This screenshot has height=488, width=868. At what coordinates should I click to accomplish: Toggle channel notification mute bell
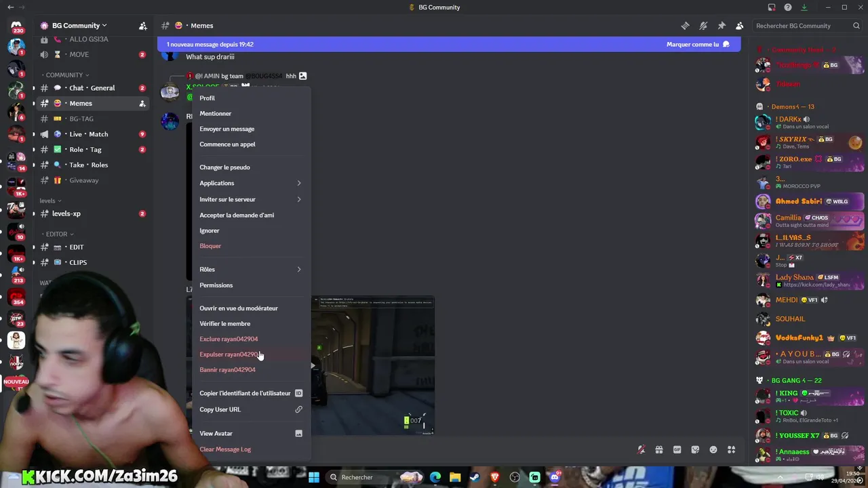703,26
